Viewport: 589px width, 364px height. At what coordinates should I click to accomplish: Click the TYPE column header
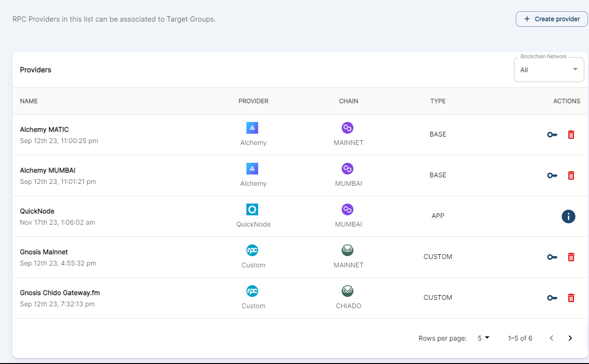[x=438, y=101]
